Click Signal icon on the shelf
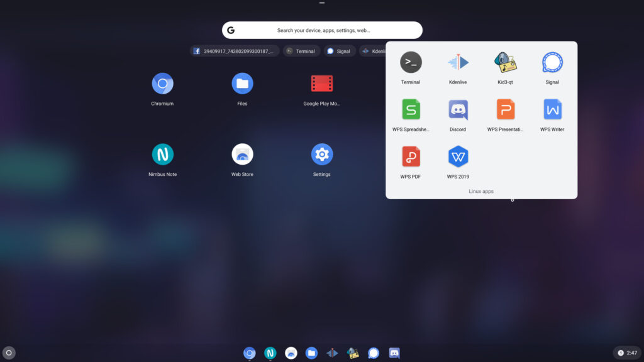The image size is (644, 362). pyautogui.click(x=374, y=353)
